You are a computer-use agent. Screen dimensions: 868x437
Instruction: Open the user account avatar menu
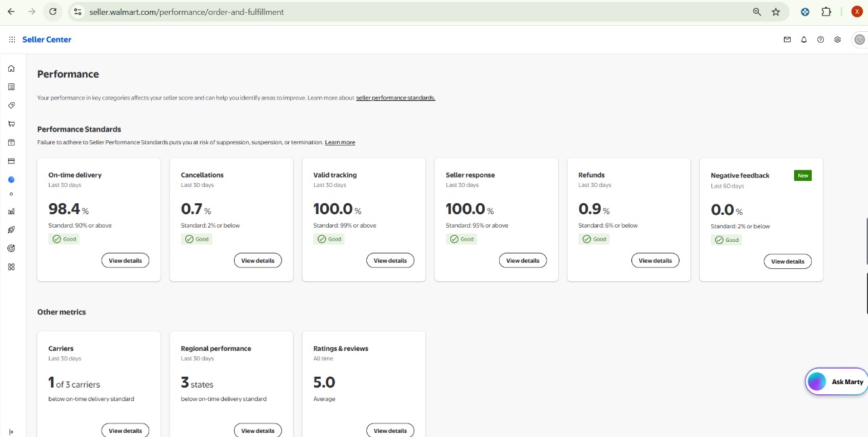[x=859, y=40]
